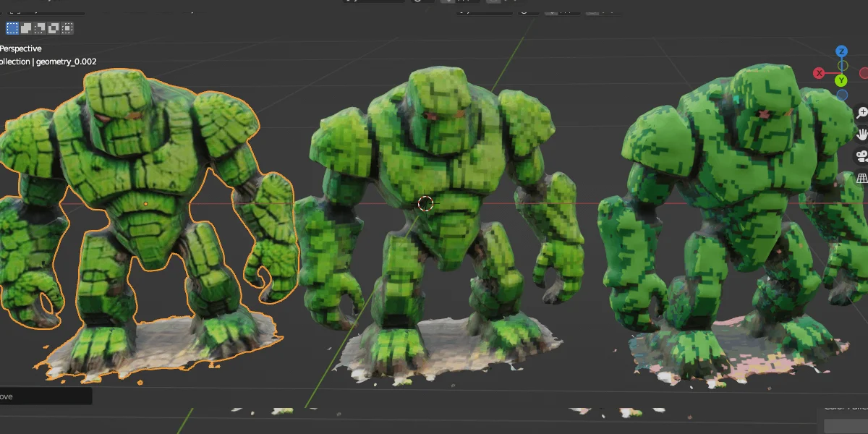Click the Z axis on navigation gizmo
Image resolution: width=868 pixels, height=434 pixels.
[842, 51]
